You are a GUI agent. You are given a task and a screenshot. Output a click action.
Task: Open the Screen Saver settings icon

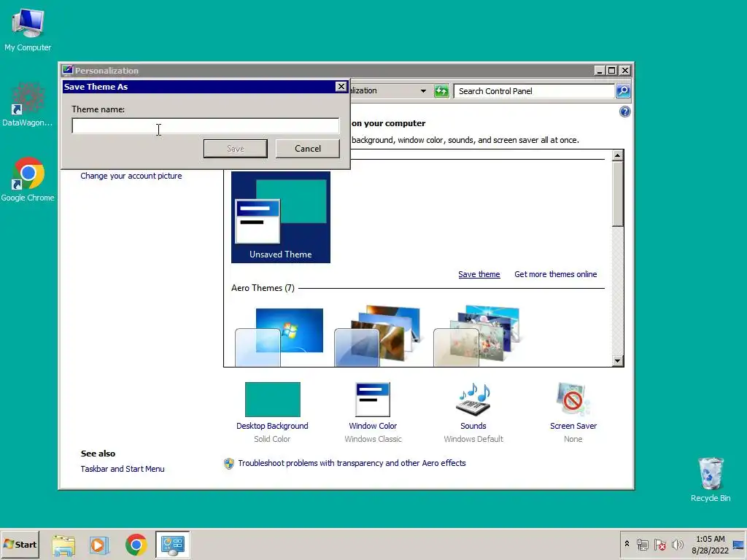[573, 399]
